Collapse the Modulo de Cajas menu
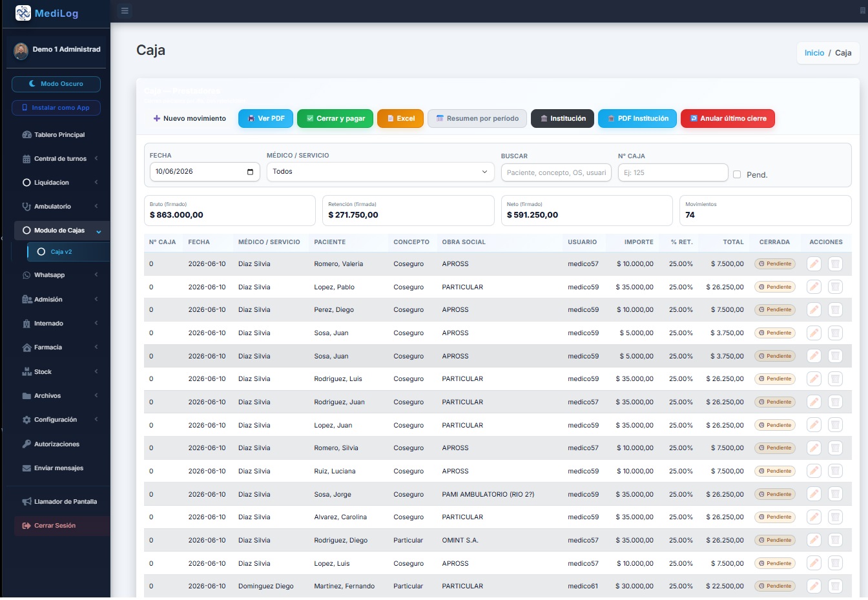 [61, 231]
